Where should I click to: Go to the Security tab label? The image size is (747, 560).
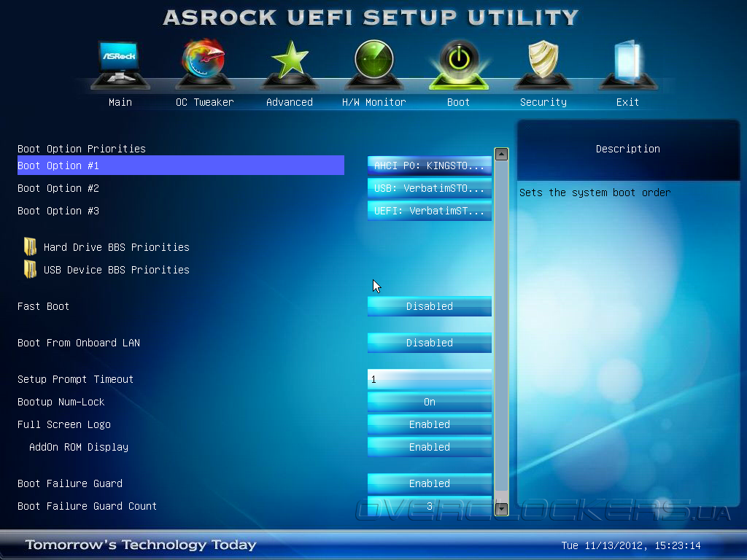(x=543, y=102)
